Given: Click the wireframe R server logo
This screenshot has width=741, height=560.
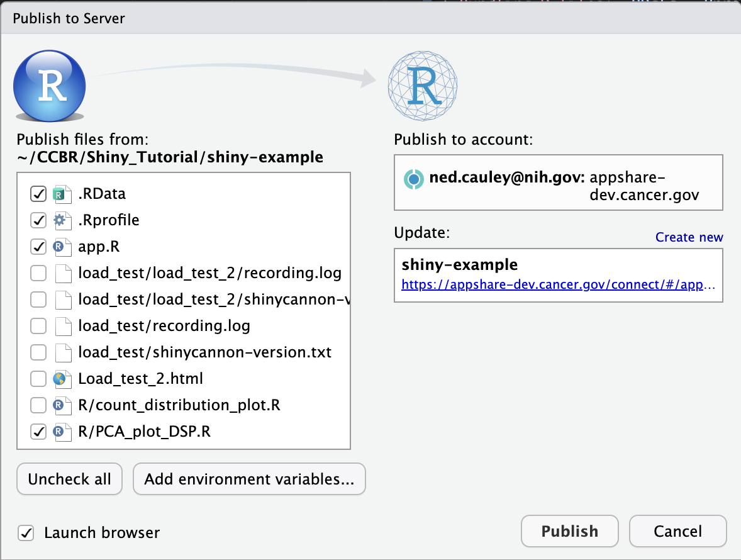Looking at the screenshot, I should click(423, 86).
